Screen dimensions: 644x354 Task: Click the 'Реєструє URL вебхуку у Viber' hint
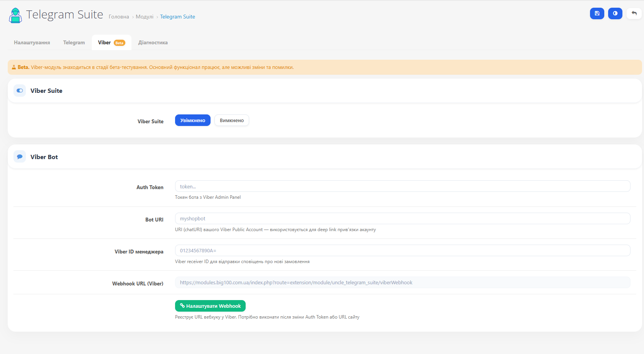267,317
